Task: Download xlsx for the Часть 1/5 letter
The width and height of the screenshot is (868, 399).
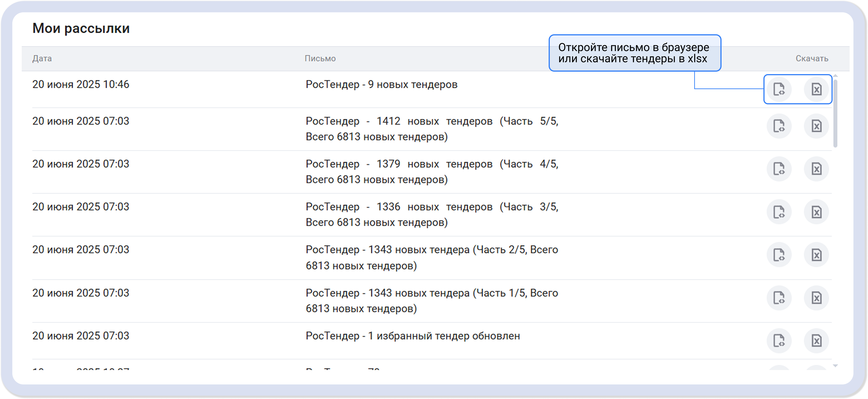Action: tap(816, 298)
